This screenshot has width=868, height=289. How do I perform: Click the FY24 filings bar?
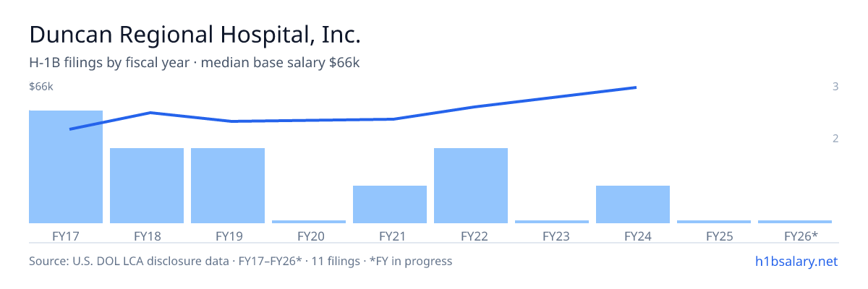633,204
